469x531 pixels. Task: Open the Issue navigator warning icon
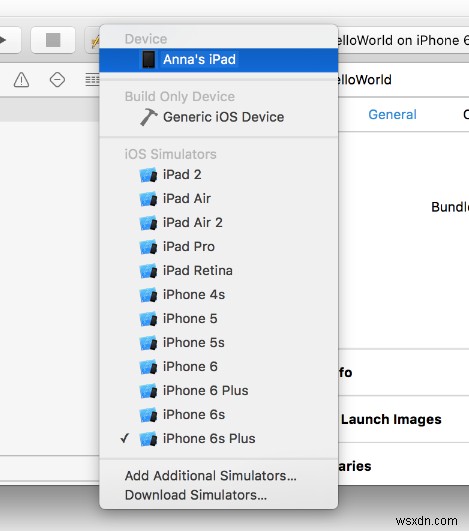tap(21, 80)
